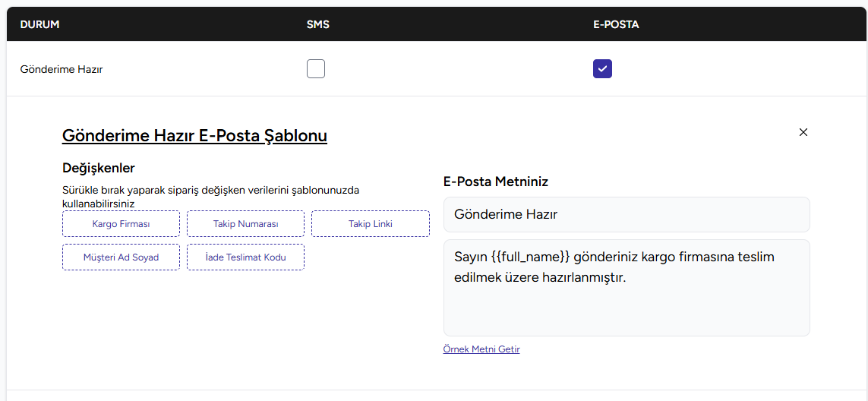The width and height of the screenshot is (868, 401).
Task: Pick the Takip Linki variable chip
Action: coord(371,224)
